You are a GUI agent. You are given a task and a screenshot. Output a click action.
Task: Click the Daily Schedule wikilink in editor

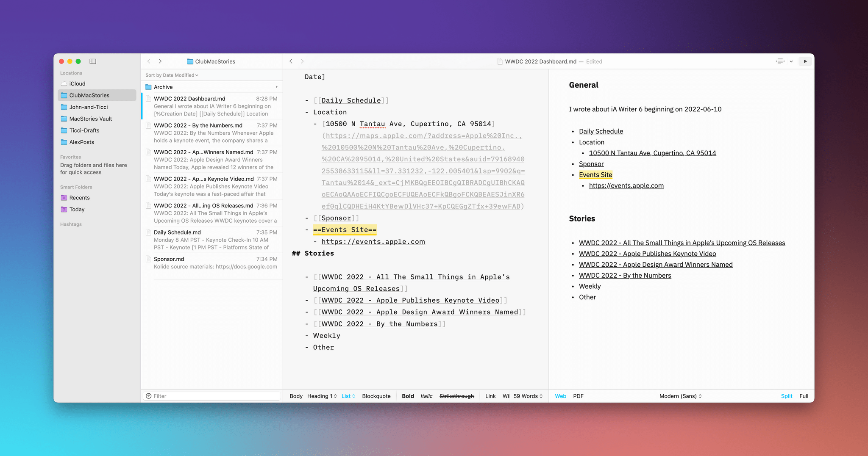[x=351, y=100]
